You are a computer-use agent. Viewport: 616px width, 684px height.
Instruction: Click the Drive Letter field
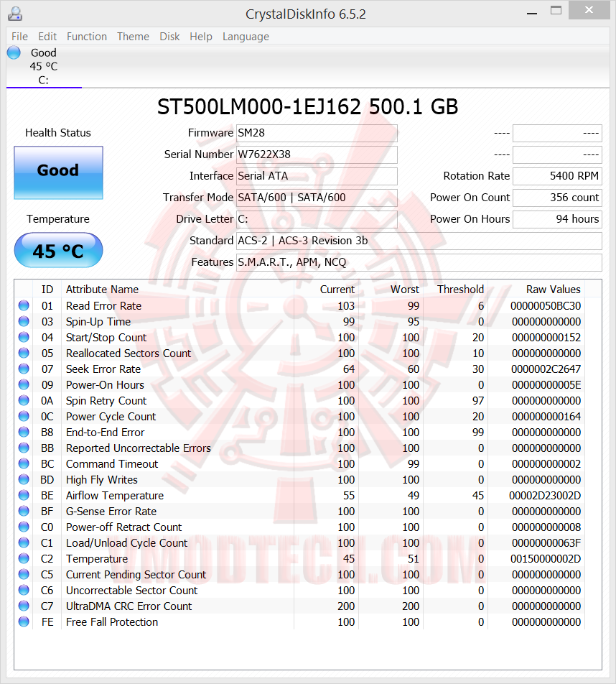(x=317, y=219)
